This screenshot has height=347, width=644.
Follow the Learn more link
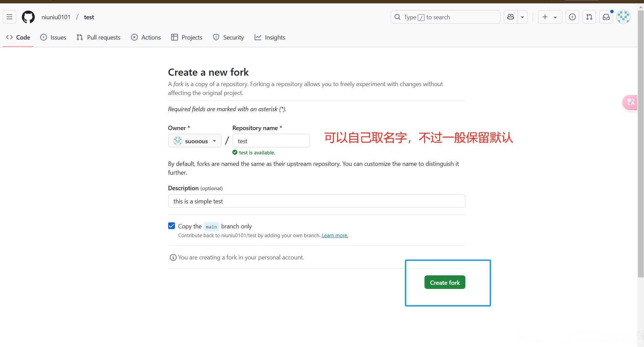335,235
